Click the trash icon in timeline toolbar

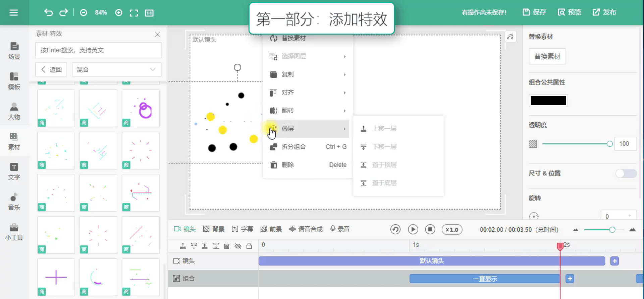click(227, 246)
